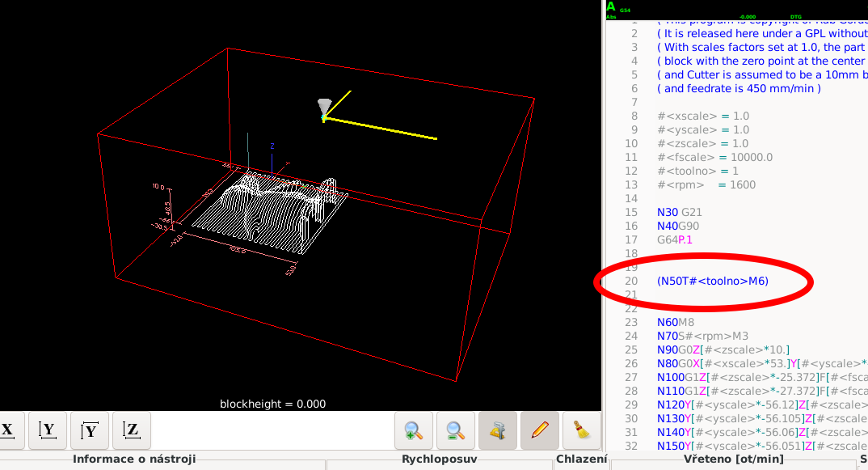The height and width of the screenshot is (470, 868).
Task: Select line 2 'It is released here under a GPL'
Action: (x=762, y=34)
